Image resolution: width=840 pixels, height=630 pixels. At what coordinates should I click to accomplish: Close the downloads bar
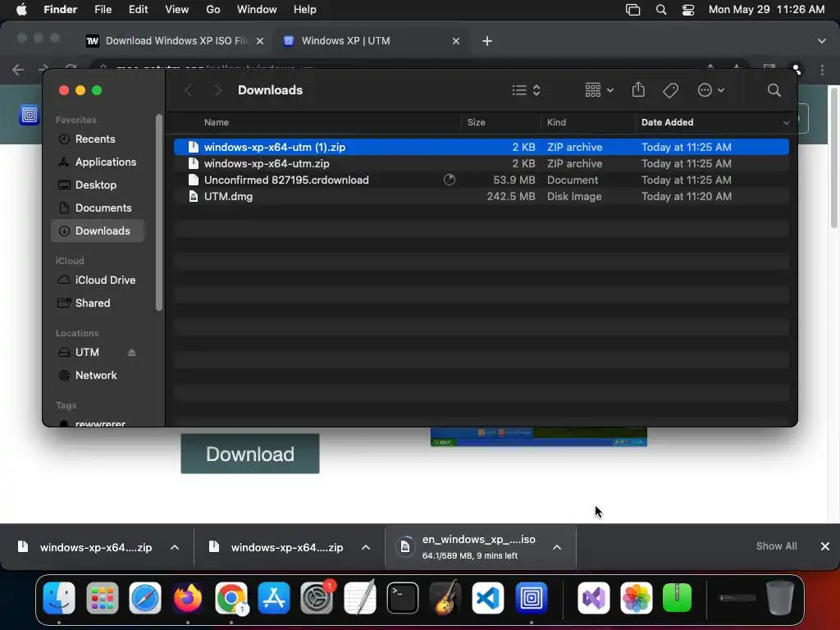click(x=825, y=546)
